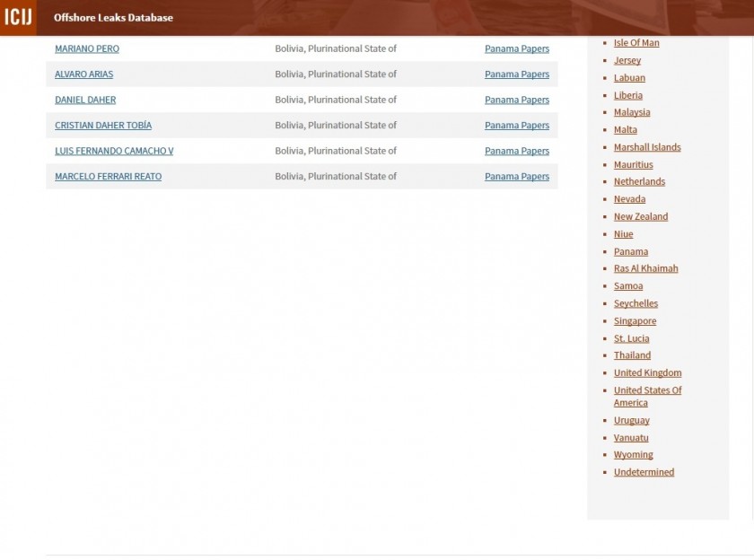Browse the United Kingdom jurisdiction

coord(647,373)
